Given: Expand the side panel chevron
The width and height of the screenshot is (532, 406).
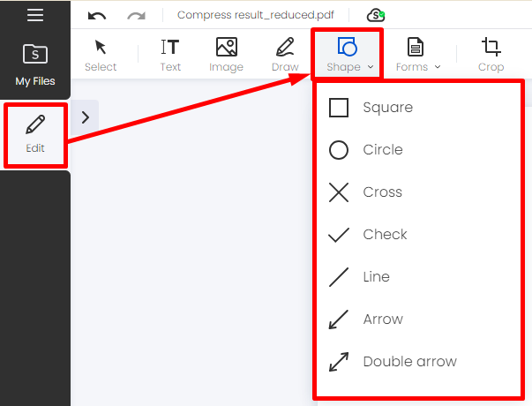Looking at the screenshot, I should tap(86, 117).
